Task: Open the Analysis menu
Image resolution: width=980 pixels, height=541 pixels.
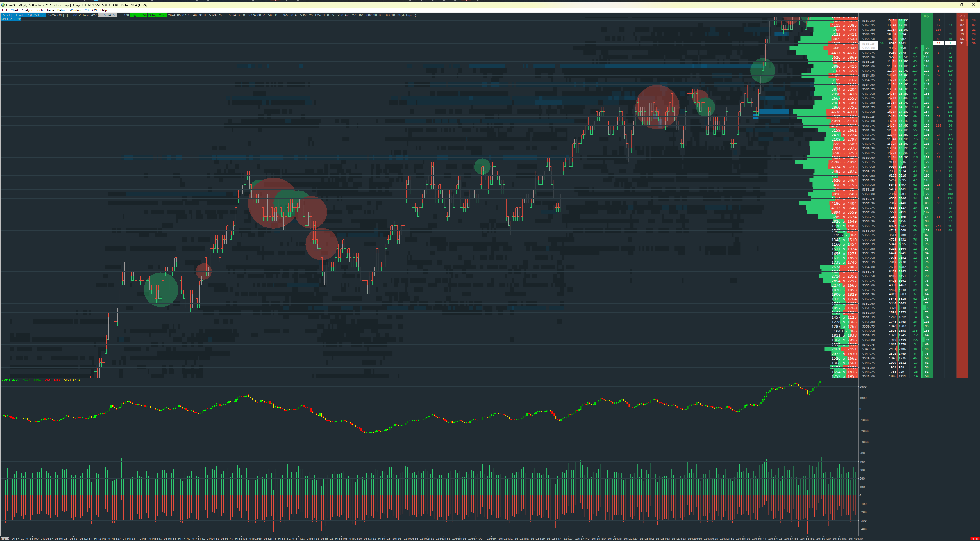Action: pyautogui.click(x=27, y=11)
